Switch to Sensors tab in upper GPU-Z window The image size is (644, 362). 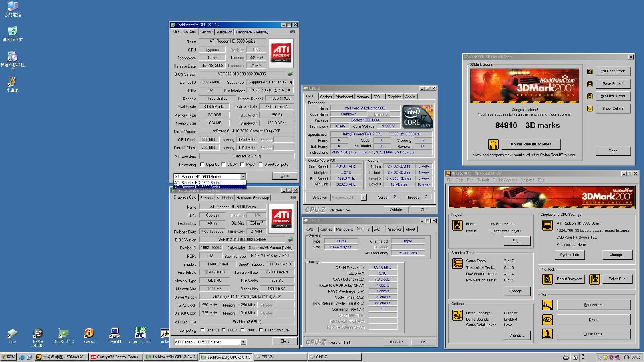coord(206,32)
